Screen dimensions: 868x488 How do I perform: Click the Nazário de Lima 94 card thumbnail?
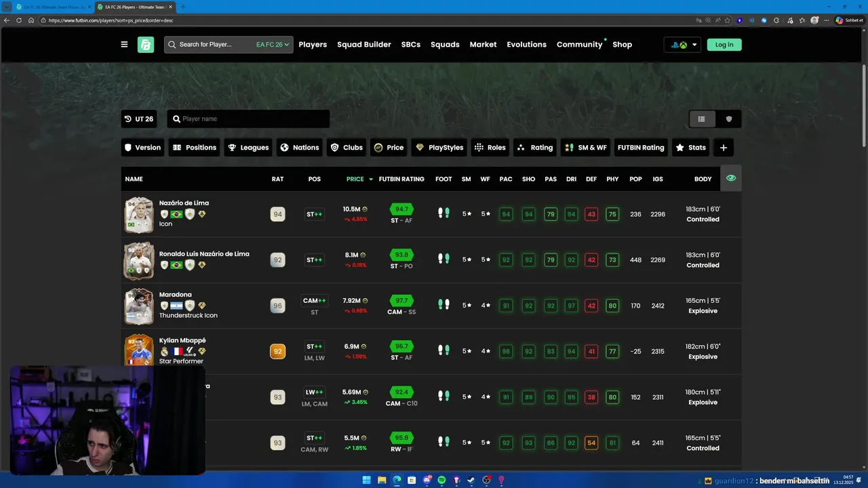click(x=139, y=214)
